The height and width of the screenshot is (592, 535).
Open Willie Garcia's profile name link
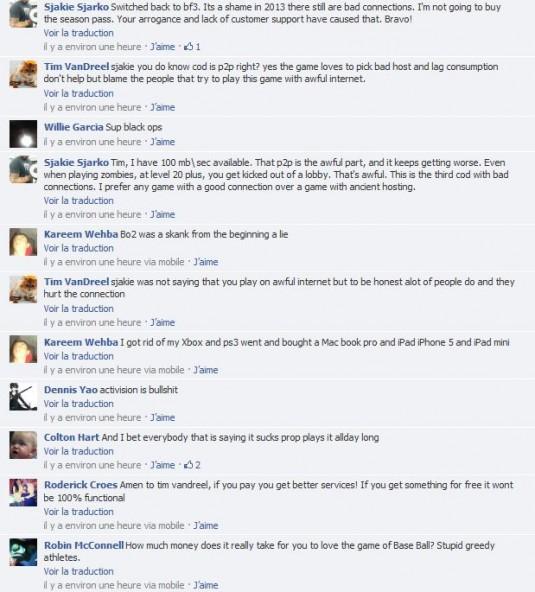coord(73,127)
